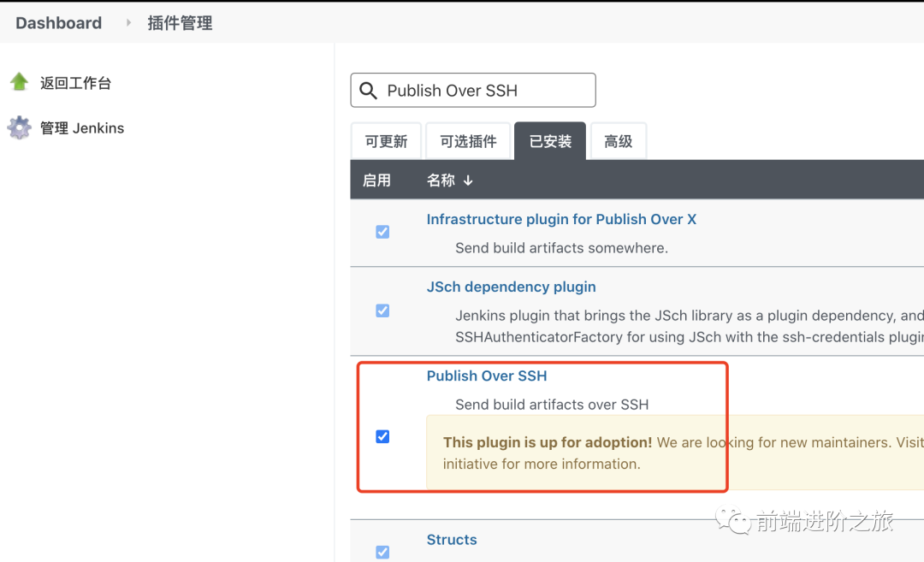
Task: Open Infrastructure plugin for Publish Over X
Action: [x=561, y=219]
